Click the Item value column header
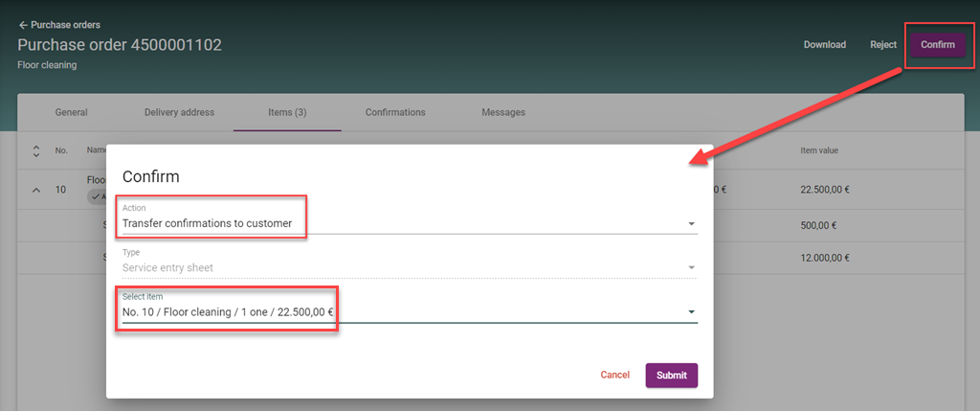 click(x=819, y=150)
